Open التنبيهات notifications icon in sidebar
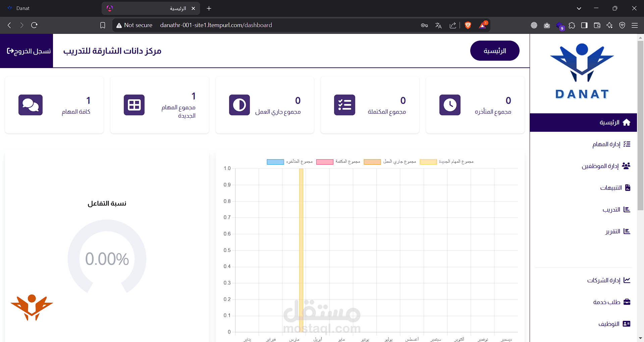 coord(628,187)
